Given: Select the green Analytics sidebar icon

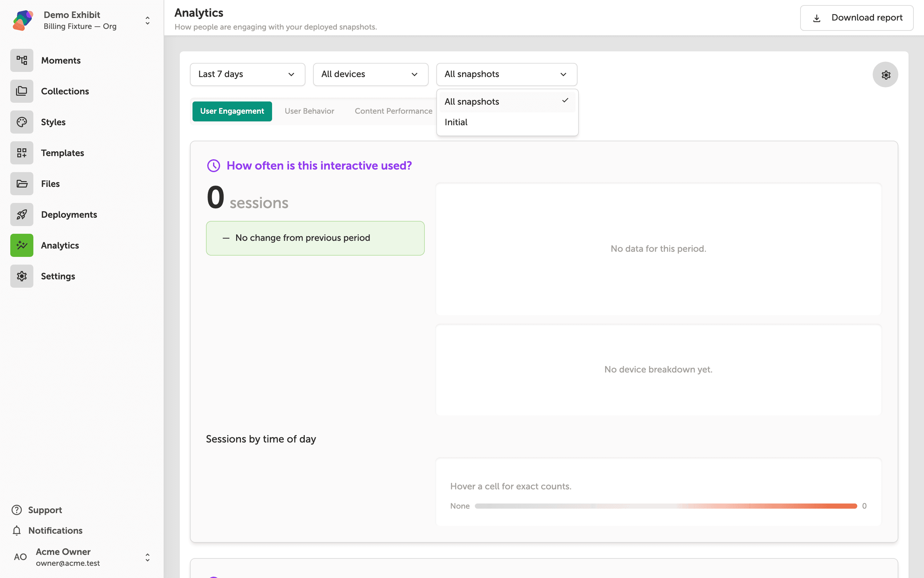Looking at the screenshot, I should (x=22, y=245).
